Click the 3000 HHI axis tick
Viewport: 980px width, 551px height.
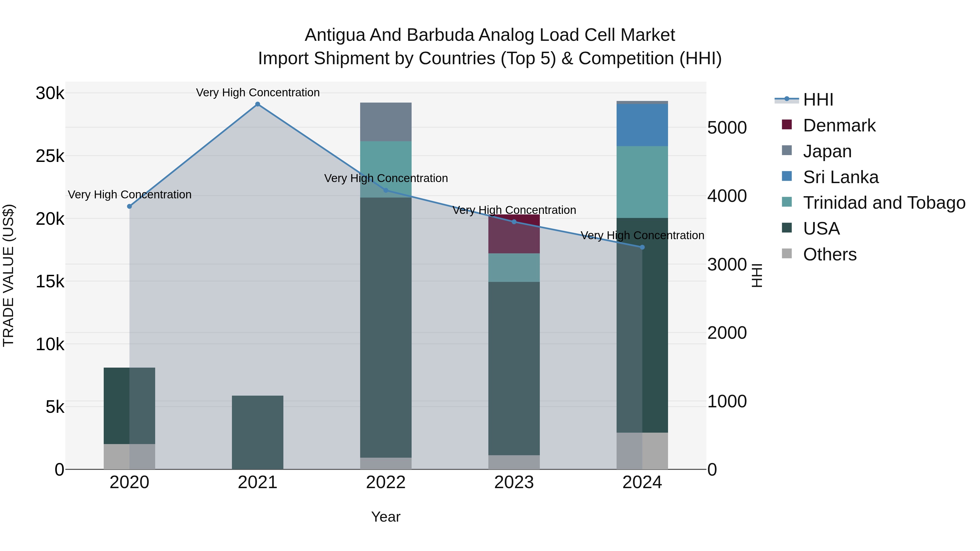727,265
